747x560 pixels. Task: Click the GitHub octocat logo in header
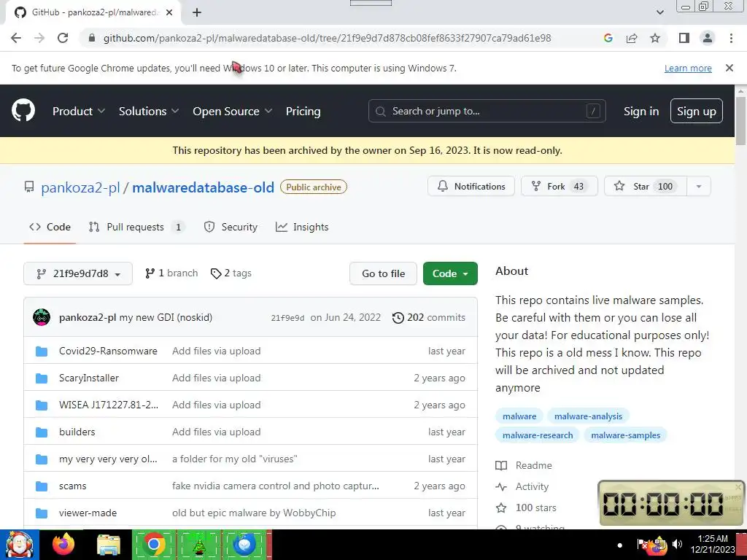point(23,111)
